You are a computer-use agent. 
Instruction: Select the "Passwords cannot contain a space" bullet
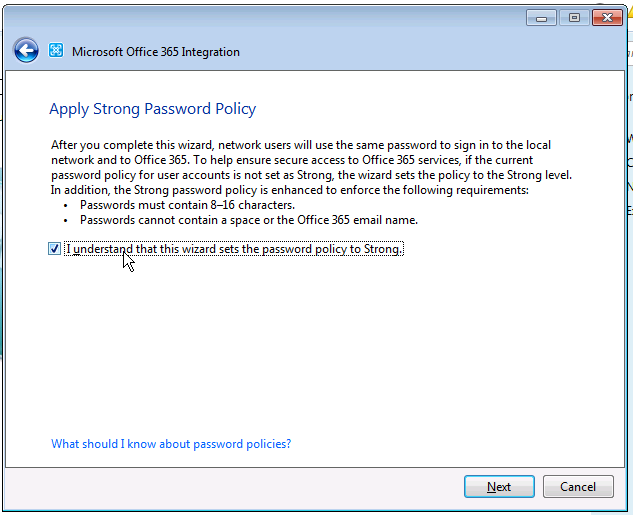249,220
